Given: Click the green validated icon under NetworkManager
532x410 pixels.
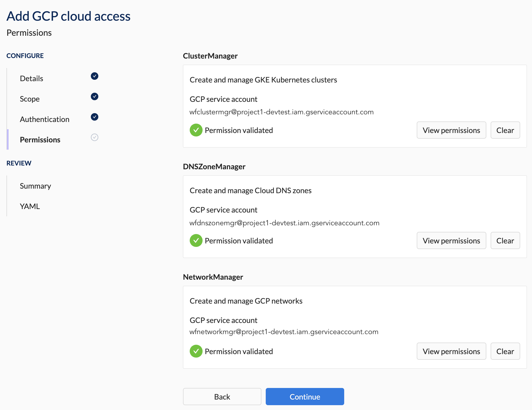Looking at the screenshot, I should [x=196, y=351].
